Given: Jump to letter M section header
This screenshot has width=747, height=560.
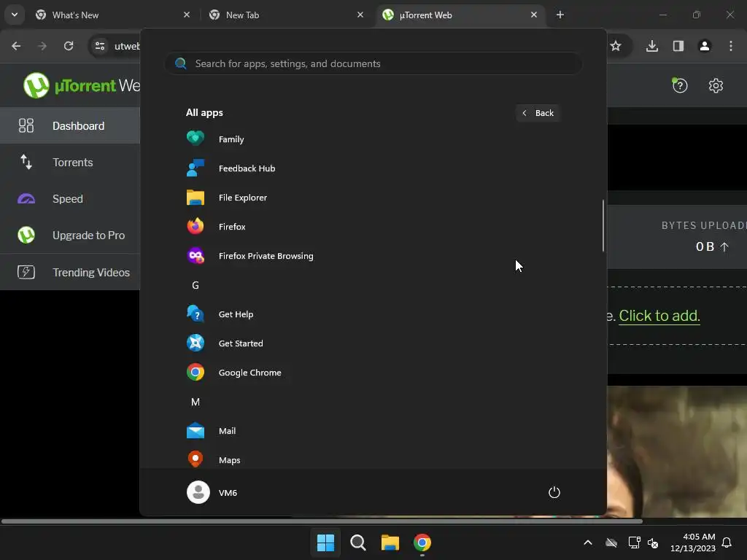Looking at the screenshot, I should click(x=196, y=402).
